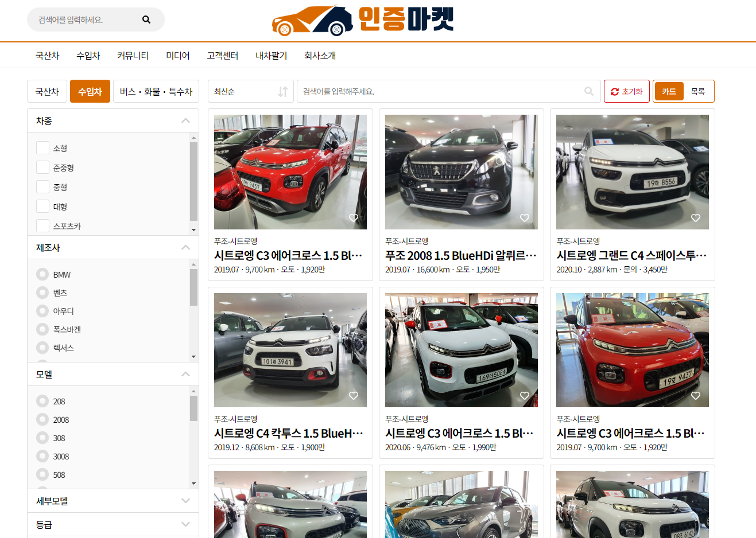Check the 대형 checkbox

tap(42, 206)
